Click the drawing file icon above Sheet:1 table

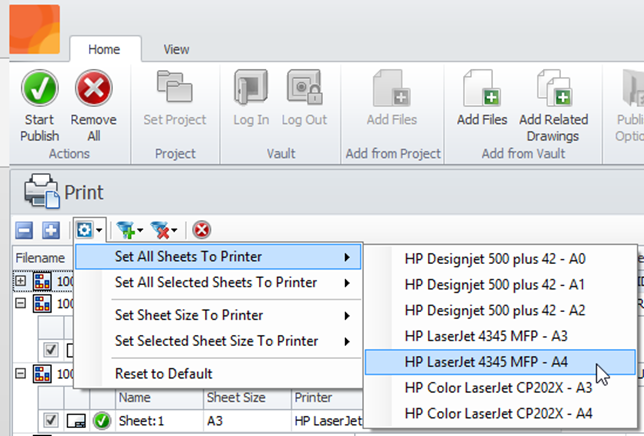[42, 374]
